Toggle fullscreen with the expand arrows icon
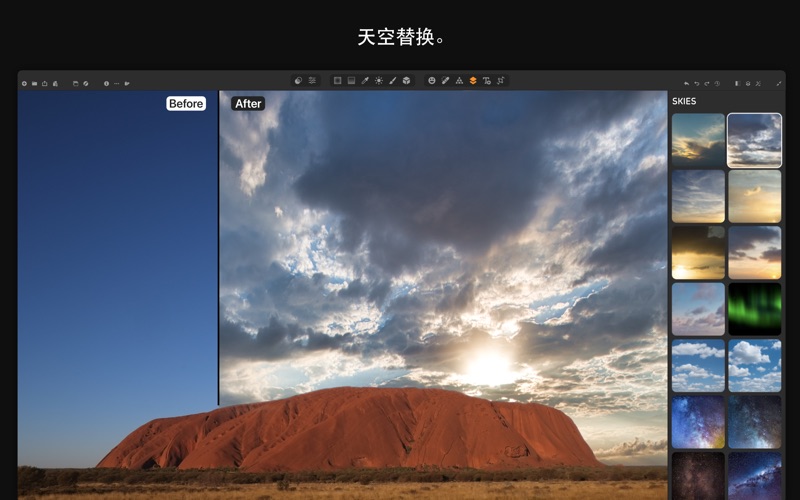The width and height of the screenshot is (800, 500). coord(779,83)
